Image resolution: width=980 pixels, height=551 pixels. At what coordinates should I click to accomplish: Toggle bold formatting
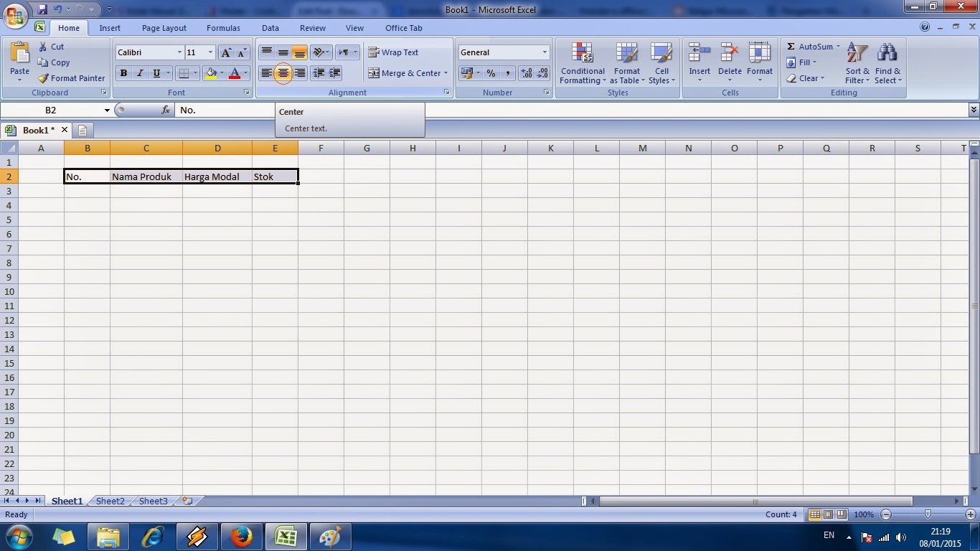(123, 73)
